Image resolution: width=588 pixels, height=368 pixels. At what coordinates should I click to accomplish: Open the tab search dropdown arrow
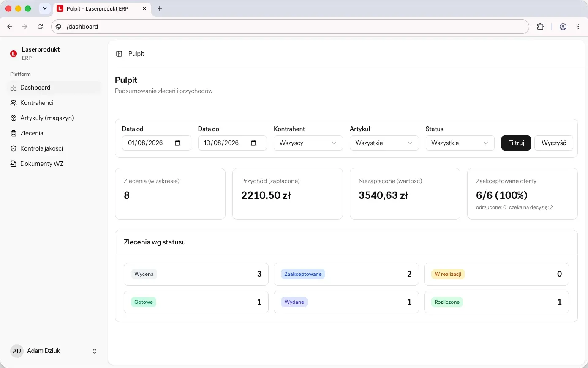click(45, 8)
